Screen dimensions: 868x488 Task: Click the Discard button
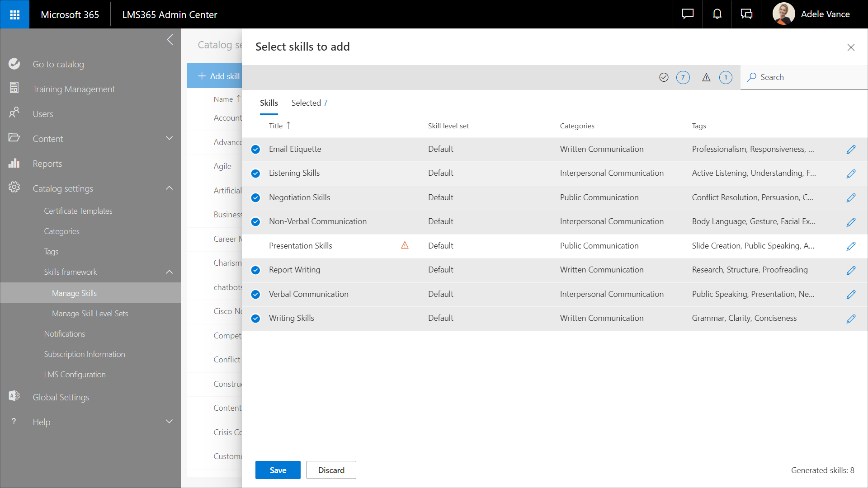[x=331, y=470]
